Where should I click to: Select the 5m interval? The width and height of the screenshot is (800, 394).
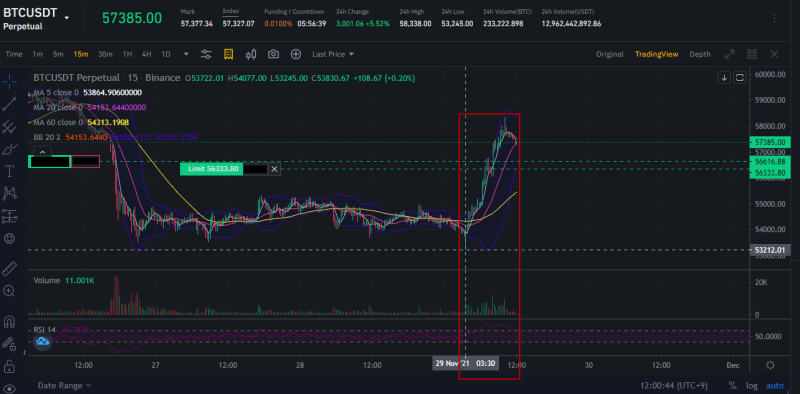pyautogui.click(x=58, y=54)
